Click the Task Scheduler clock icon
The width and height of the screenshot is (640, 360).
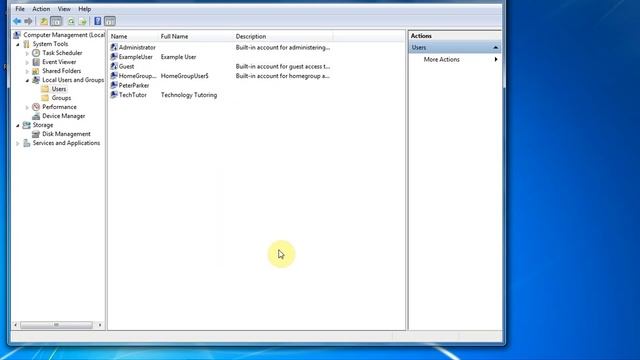click(36, 53)
